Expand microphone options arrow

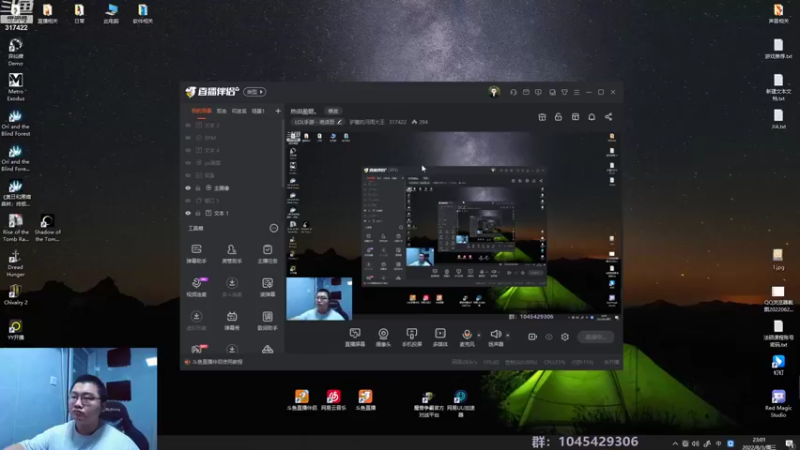point(479,335)
